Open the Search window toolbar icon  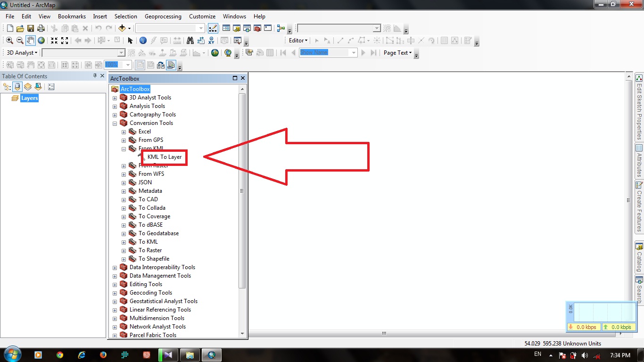pyautogui.click(x=247, y=28)
